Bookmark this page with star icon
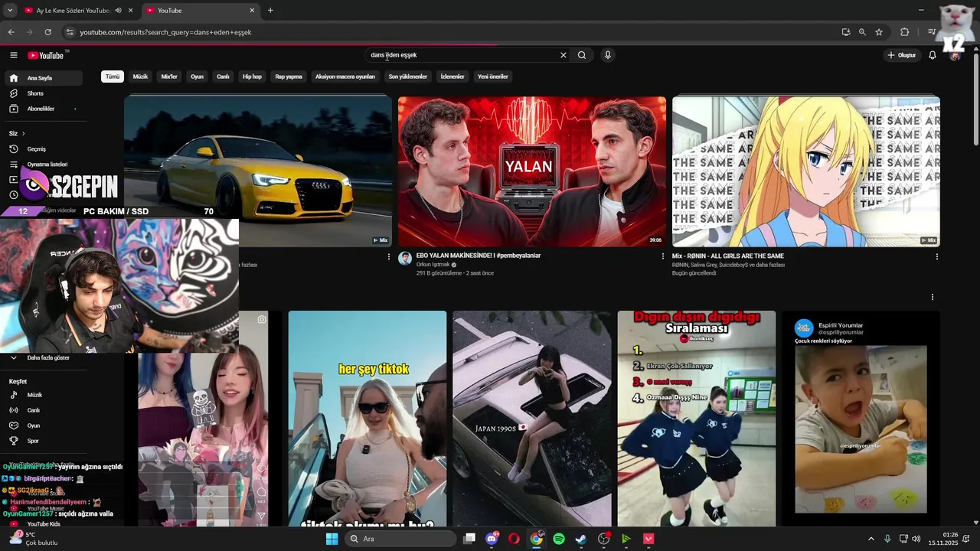This screenshot has width=980, height=551. click(879, 32)
